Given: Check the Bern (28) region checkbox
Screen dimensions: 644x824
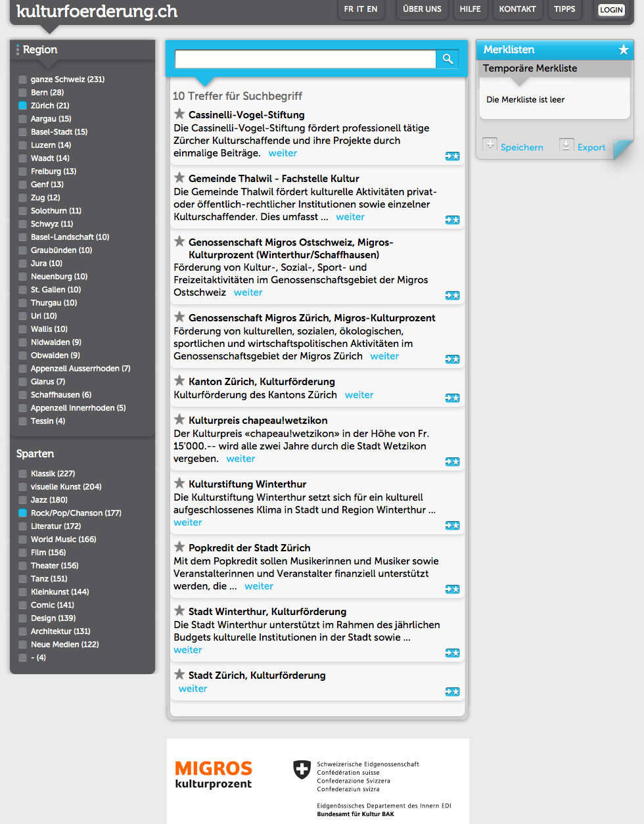Looking at the screenshot, I should (x=23, y=93).
